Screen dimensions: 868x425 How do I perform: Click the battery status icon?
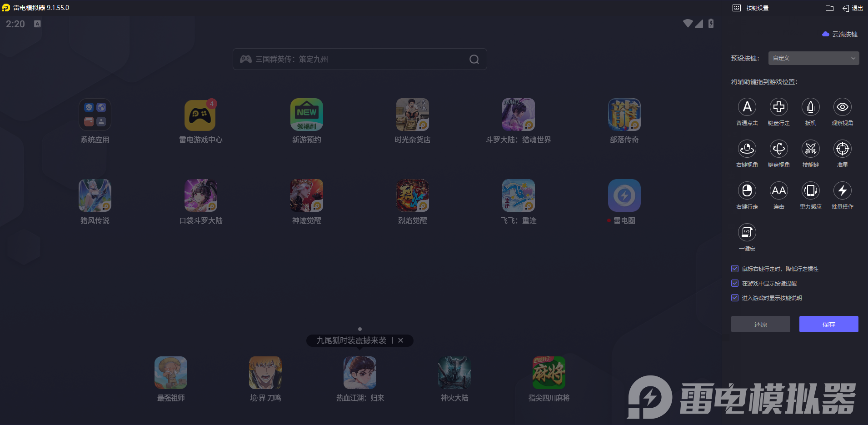(x=711, y=24)
